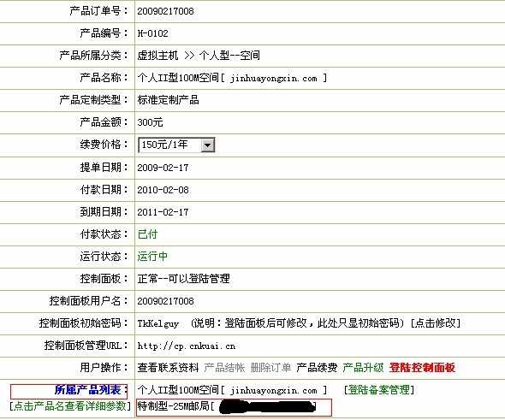Click the 产品结帐 link
Image resolution: width=505 pixels, height=420 pixels.
click(224, 368)
